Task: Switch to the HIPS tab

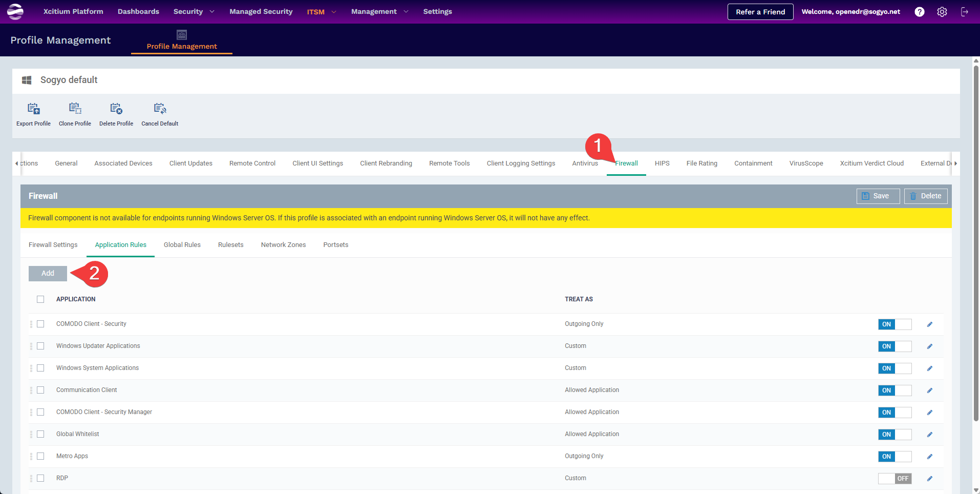Action: (x=662, y=163)
